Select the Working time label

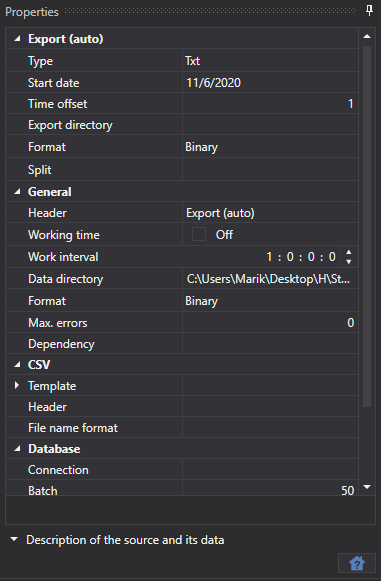click(64, 235)
